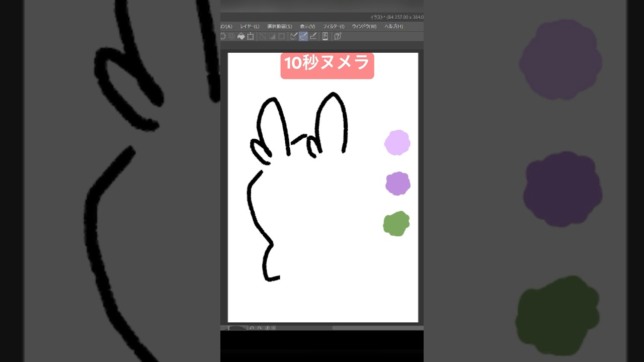Image resolution: width=644 pixels, height=362 pixels.
Task: Enable the snap to ruler toggle
Action: [x=294, y=36]
